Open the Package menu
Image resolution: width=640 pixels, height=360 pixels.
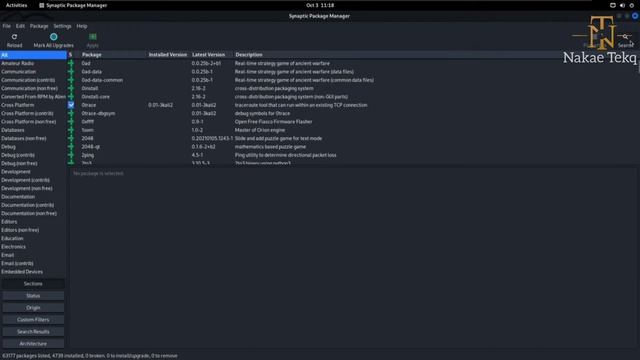pyautogui.click(x=39, y=26)
